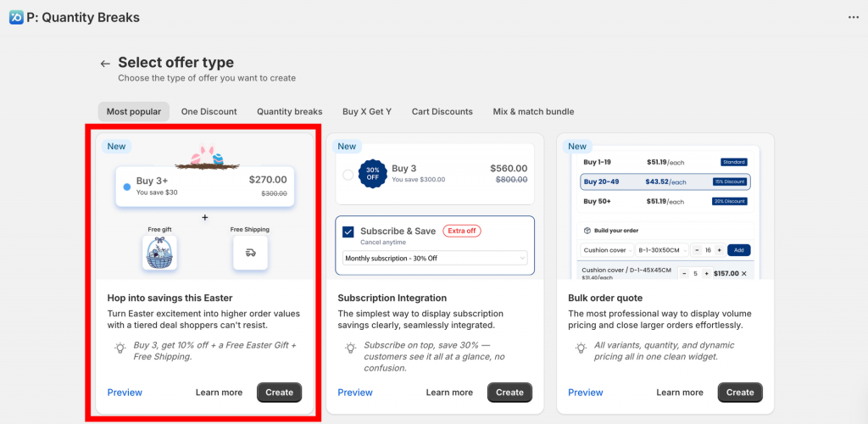
Task: Click the Easter basket free gift icon
Action: pyautogui.click(x=160, y=252)
